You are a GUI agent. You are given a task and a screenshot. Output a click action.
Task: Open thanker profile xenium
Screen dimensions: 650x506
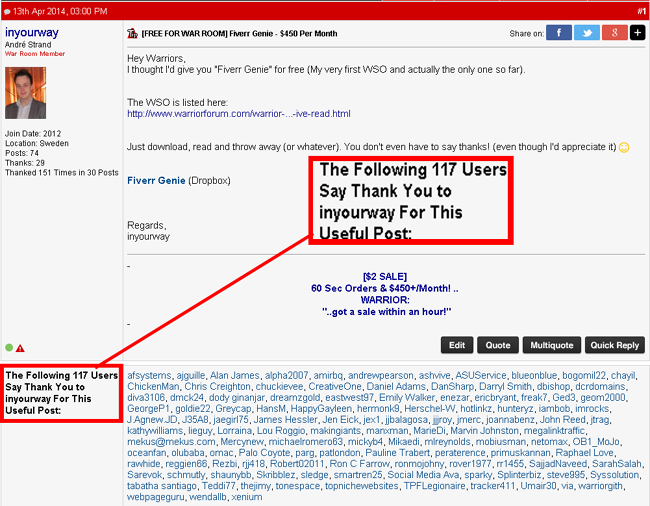247,497
